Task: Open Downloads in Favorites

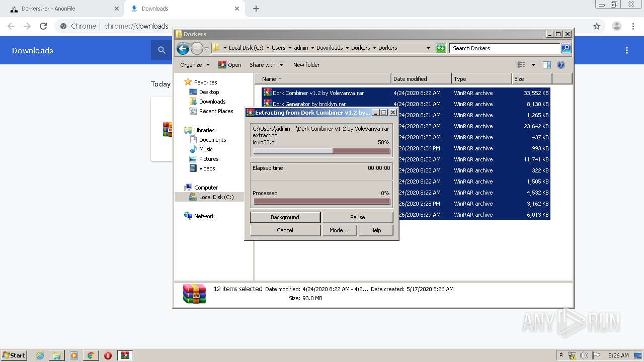Action: (x=212, y=102)
